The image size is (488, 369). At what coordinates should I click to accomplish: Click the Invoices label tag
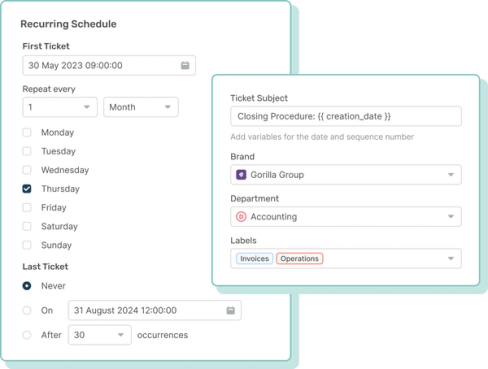click(x=255, y=259)
